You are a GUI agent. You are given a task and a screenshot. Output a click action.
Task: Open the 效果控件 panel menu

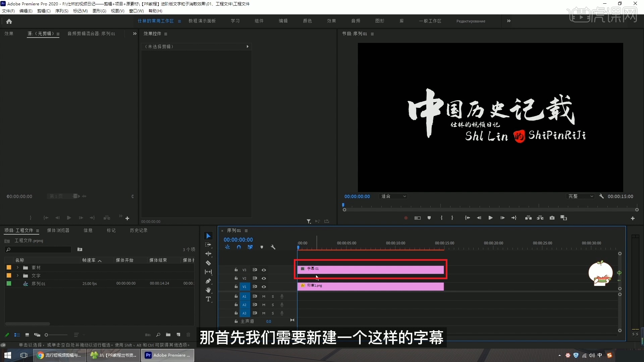click(x=166, y=34)
